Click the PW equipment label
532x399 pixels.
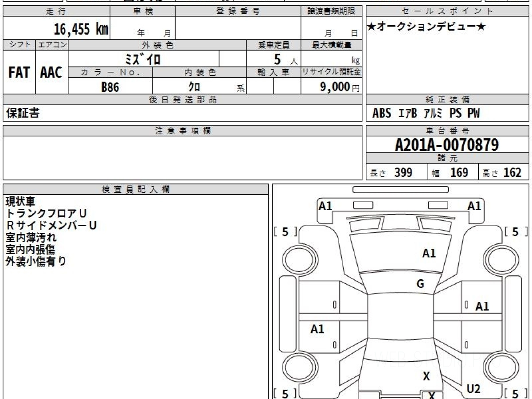(x=473, y=113)
